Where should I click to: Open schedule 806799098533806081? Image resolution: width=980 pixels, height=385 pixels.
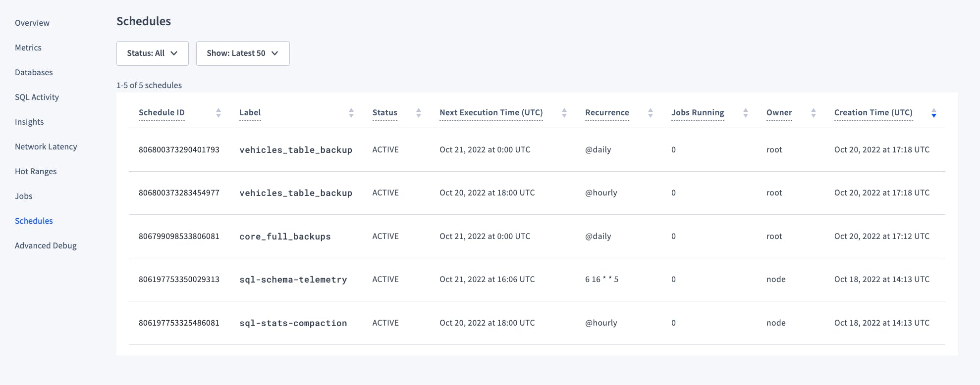(x=179, y=236)
